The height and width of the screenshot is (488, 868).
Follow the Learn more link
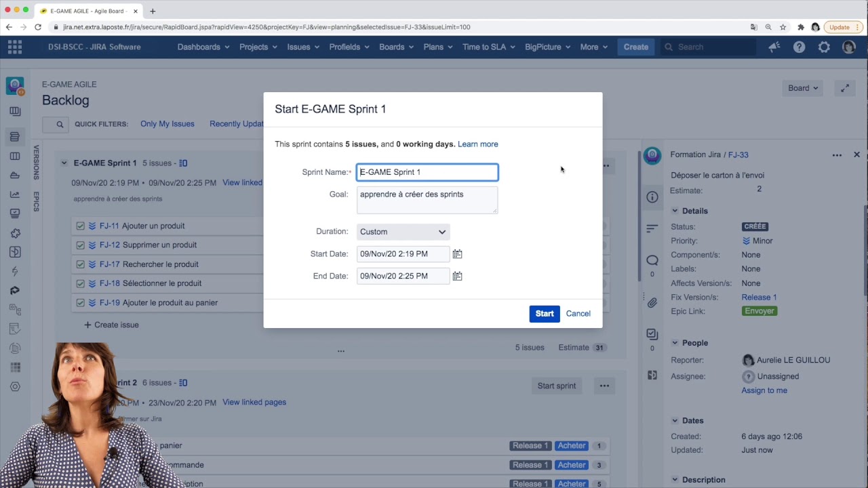coord(478,144)
